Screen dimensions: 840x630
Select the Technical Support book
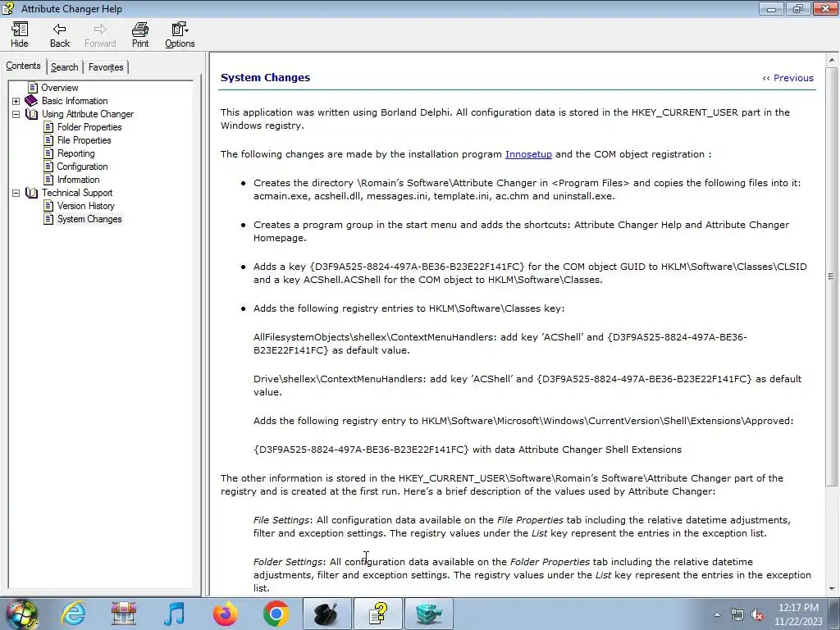point(77,193)
